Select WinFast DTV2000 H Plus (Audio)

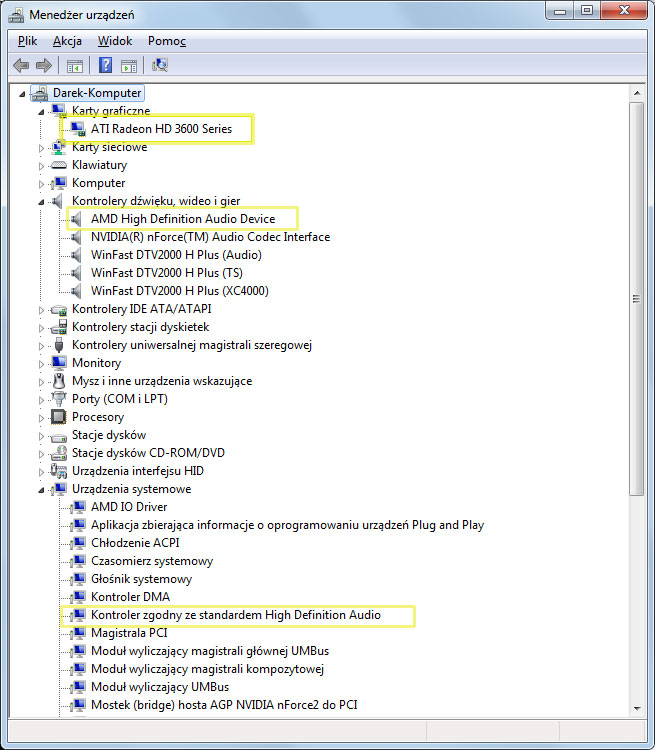point(176,255)
